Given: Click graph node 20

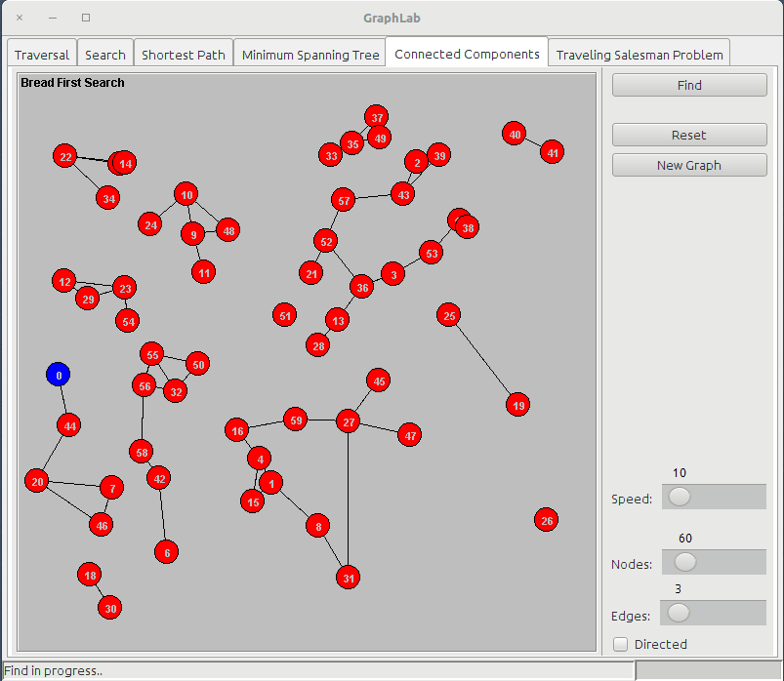Looking at the screenshot, I should tap(37, 481).
